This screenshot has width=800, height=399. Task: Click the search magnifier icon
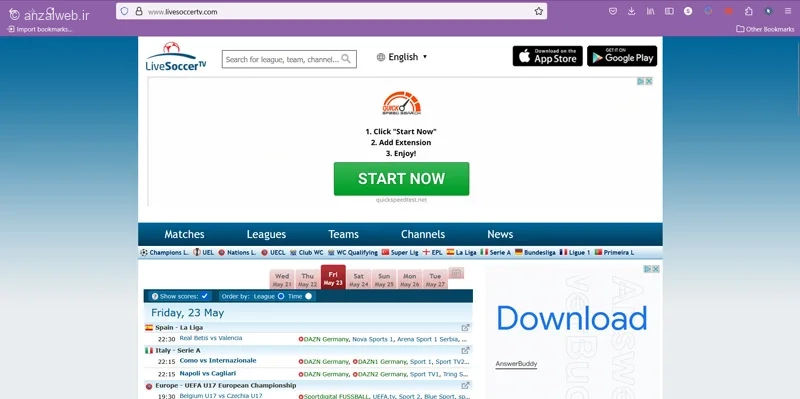346,59
